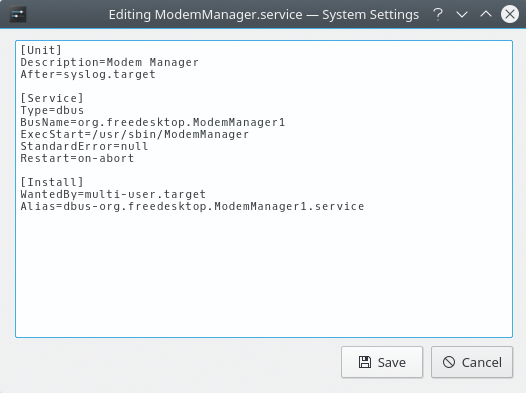Minimize the dialog using the down chevron
The image size is (526, 393).
pyautogui.click(x=462, y=14)
